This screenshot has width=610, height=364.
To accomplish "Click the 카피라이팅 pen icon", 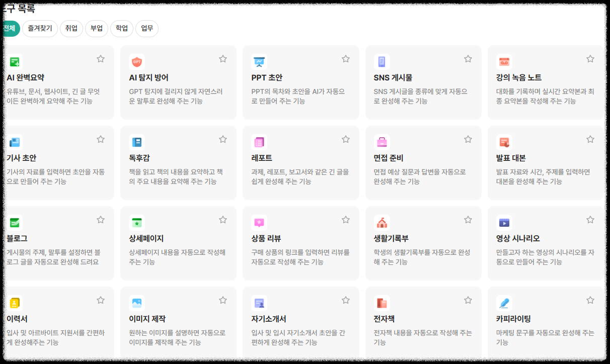I will [504, 303].
